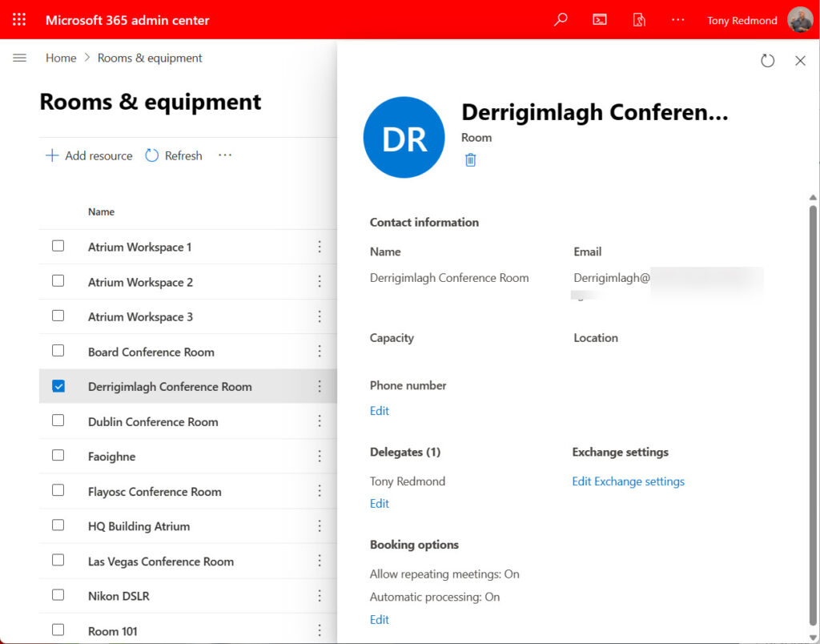The image size is (820, 644).
Task: Open the Cloud Shell terminal icon
Action: coord(600,20)
